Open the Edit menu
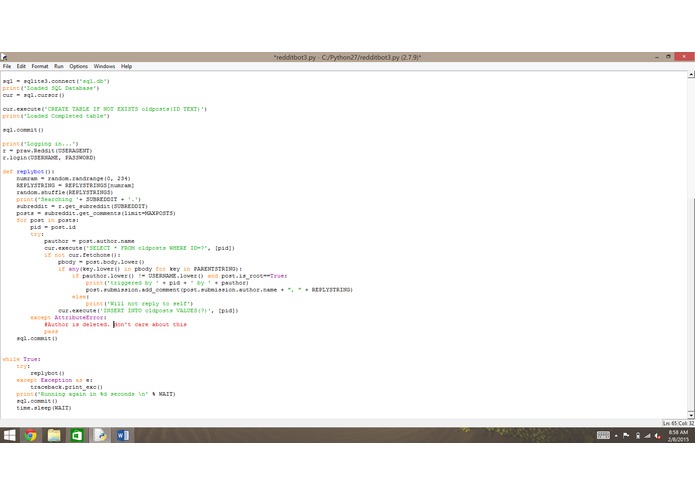Screen dimensions: 695x494 21,66
